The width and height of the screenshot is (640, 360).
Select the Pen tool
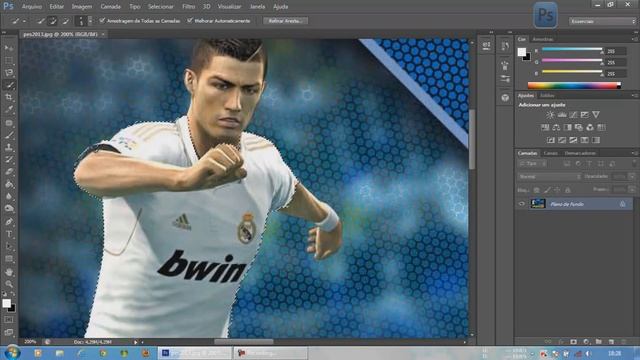pyautogui.click(x=9, y=222)
